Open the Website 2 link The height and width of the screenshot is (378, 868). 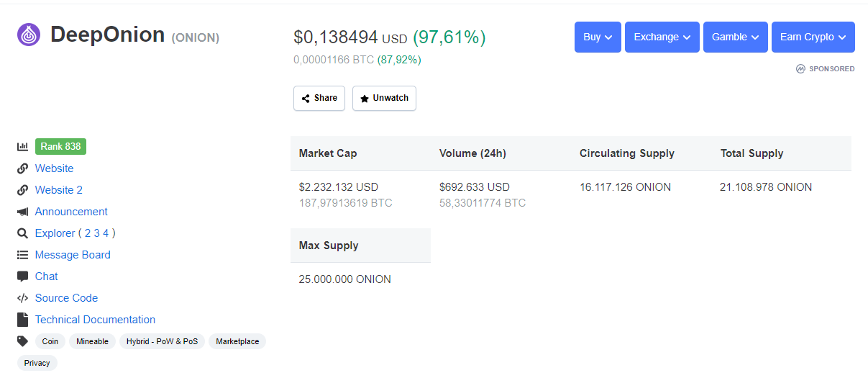point(59,190)
